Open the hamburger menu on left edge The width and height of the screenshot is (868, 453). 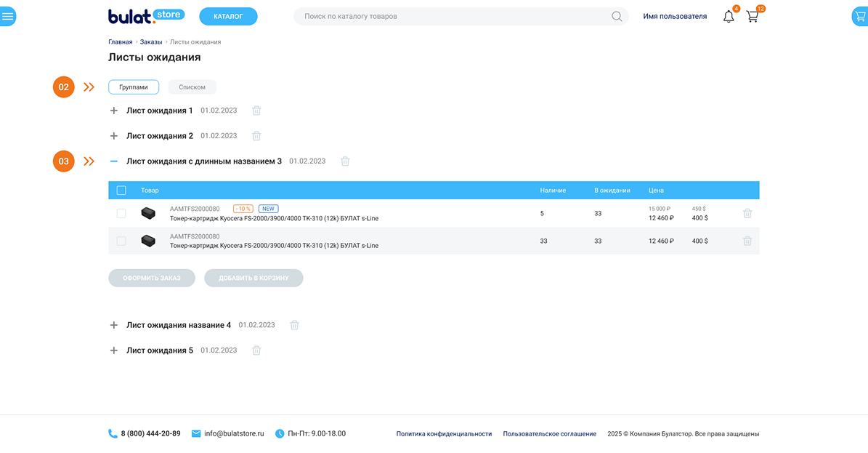(7, 16)
